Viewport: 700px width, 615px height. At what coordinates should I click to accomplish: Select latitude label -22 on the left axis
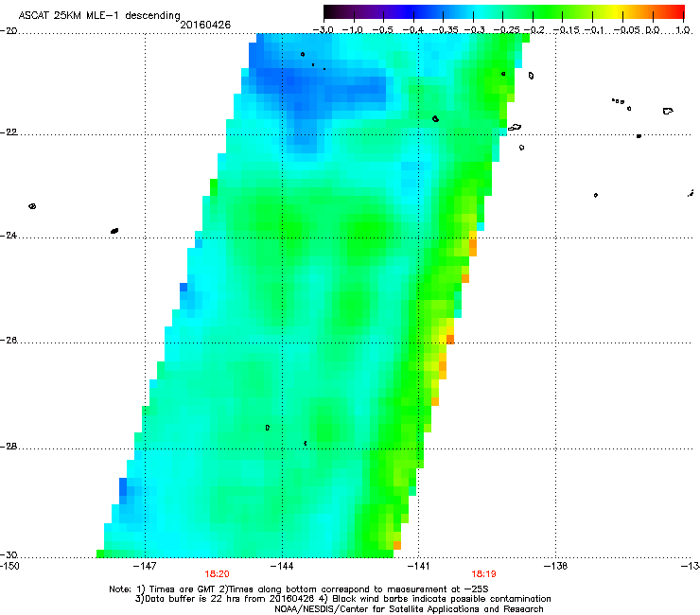(9, 132)
